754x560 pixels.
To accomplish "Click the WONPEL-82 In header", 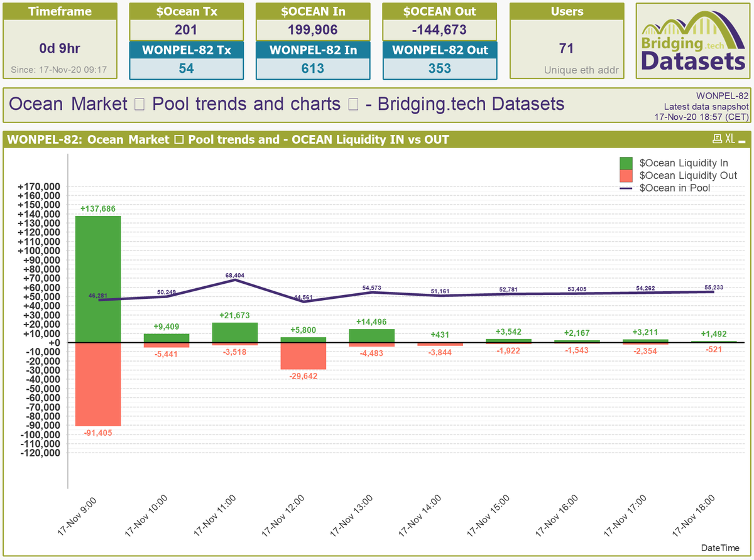I will 313,50.
